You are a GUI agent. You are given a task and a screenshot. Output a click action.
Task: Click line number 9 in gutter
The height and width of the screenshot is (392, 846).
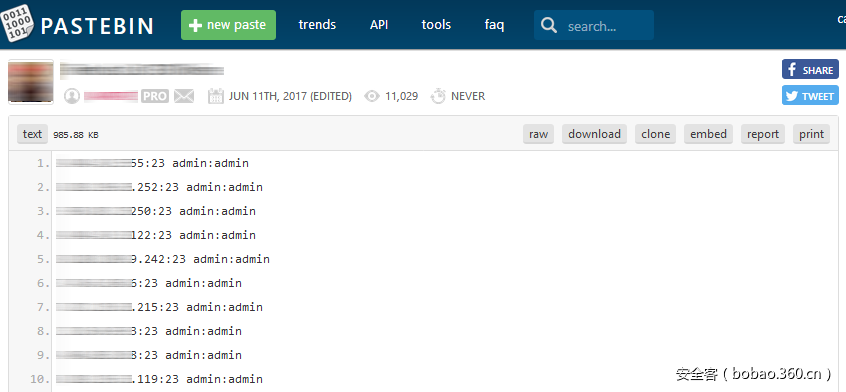(43, 355)
